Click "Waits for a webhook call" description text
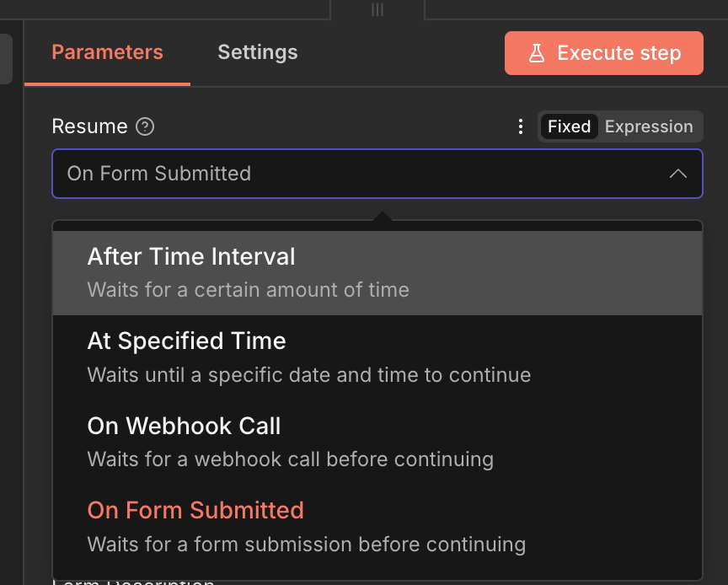 pos(290,459)
